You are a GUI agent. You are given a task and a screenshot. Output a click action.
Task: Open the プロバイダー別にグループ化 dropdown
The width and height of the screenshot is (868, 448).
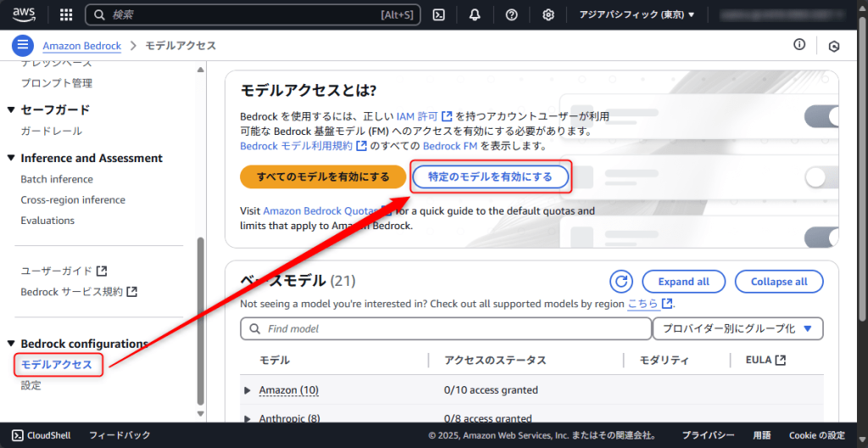738,329
